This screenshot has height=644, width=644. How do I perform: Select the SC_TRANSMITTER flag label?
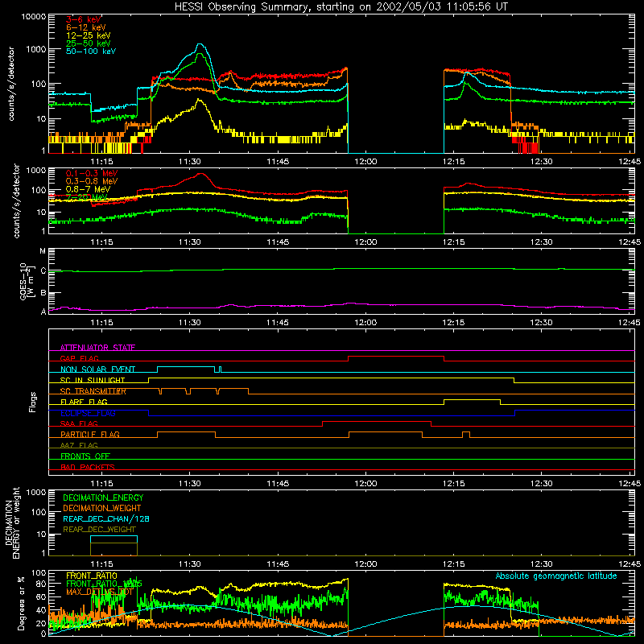pyautogui.click(x=93, y=391)
